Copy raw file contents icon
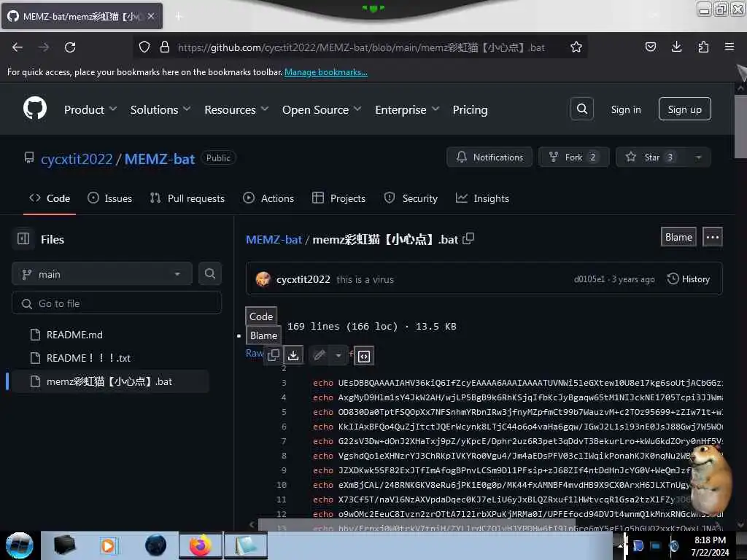Viewport: 747px width, 560px height. click(274, 355)
